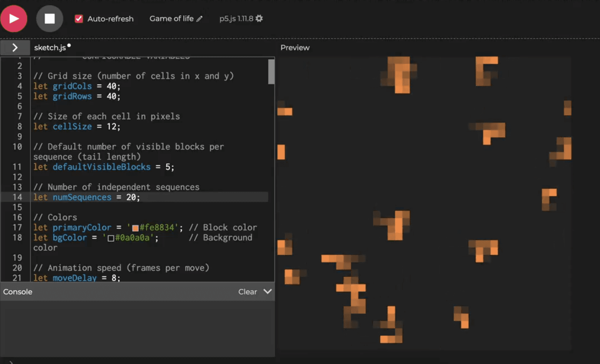Click line number 11 in the gutter
The height and width of the screenshot is (364, 600).
coord(17,167)
